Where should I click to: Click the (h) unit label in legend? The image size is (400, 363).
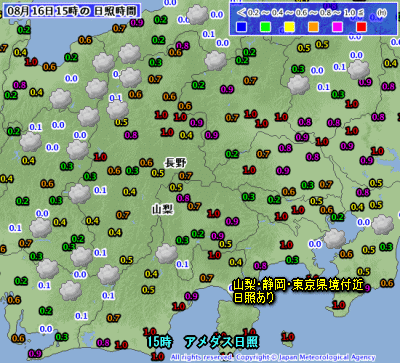[381, 13]
